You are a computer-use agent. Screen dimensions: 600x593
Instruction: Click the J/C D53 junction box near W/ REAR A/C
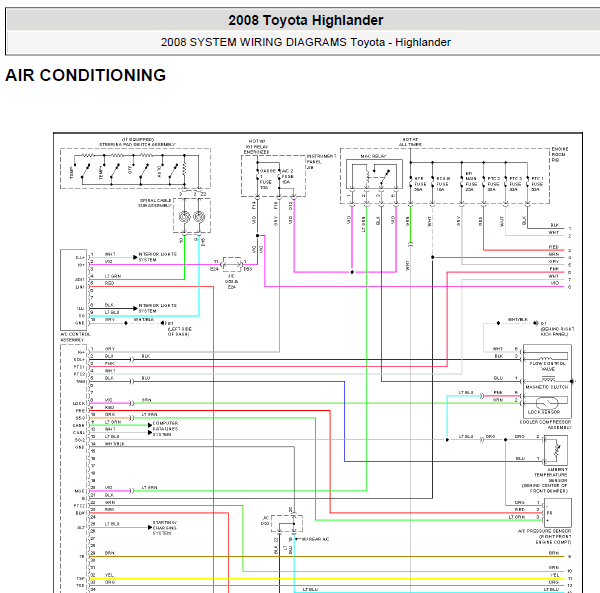pyautogui.click(x=287, y=523)
